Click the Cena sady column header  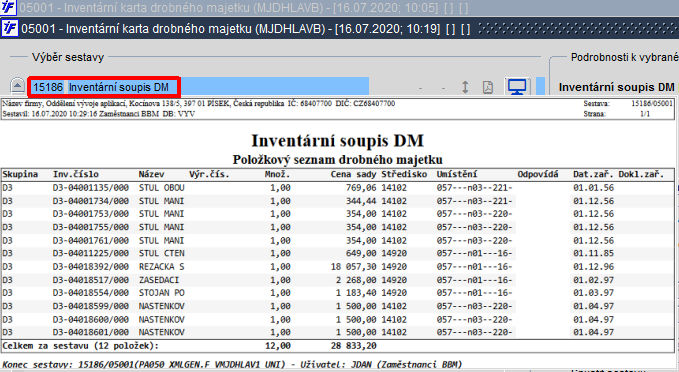[353, 175]
